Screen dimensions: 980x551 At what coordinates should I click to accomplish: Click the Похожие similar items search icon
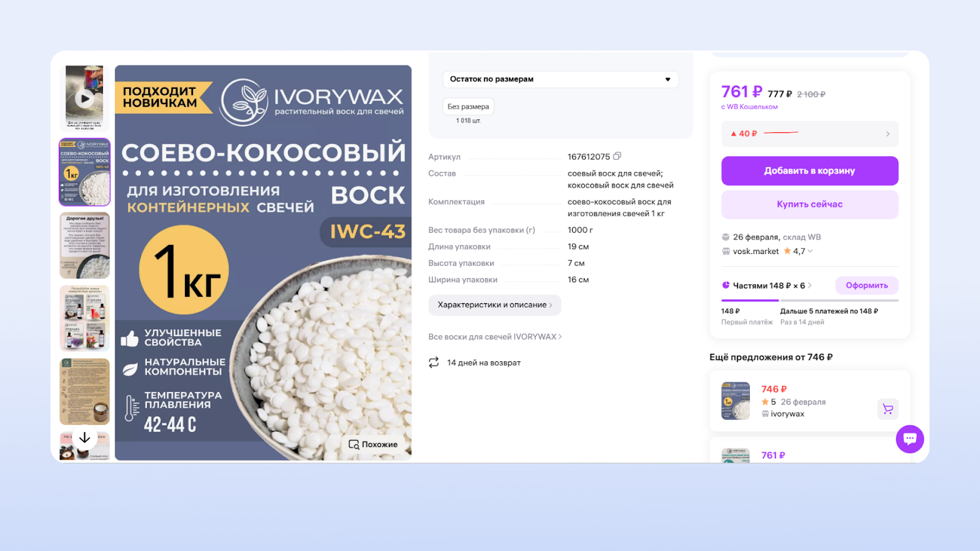click(x=354, y=444)
